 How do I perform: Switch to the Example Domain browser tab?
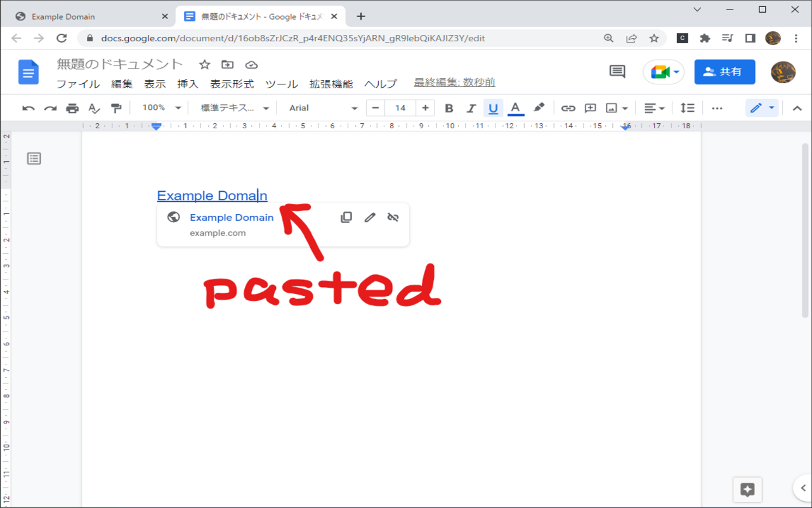pyautogui.click(x=91, y=17)
